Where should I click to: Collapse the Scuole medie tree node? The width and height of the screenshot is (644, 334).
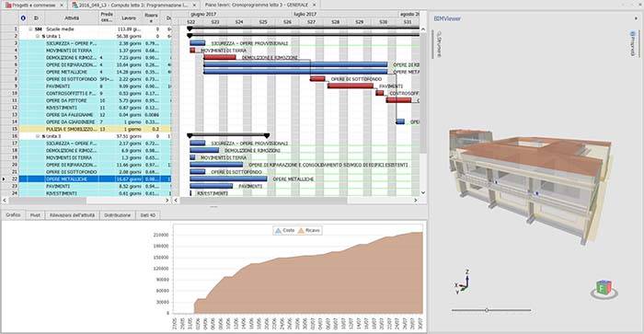(30, 29)
